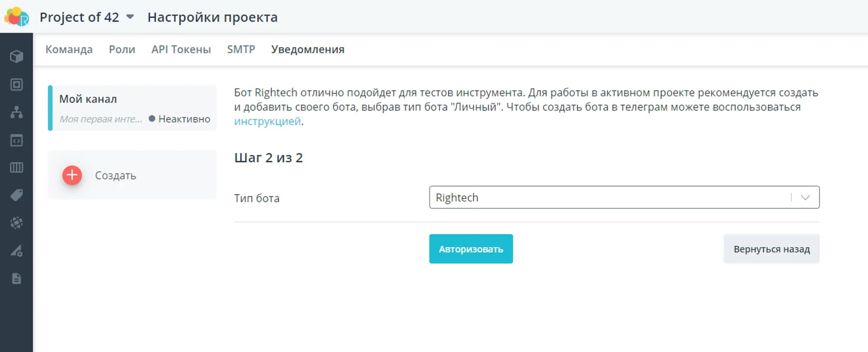Viewport: 868px width, 352px height.
Task: Select the Мой канал channel card
Action: coord(132,108)
